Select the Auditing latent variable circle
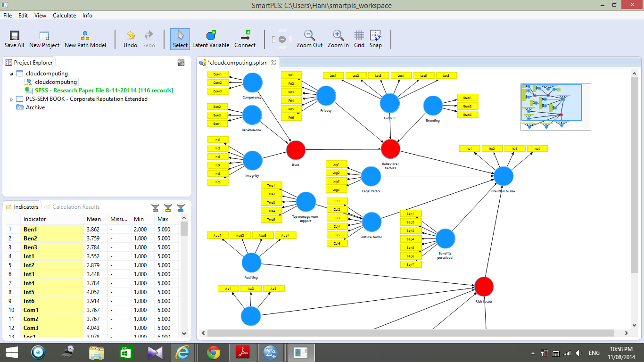Viewport: 644px width, 362px height. pos(251,263)
